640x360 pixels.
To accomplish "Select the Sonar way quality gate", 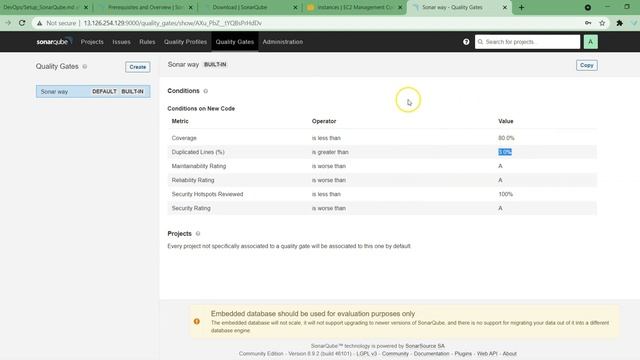I will (x=93, y=91).
